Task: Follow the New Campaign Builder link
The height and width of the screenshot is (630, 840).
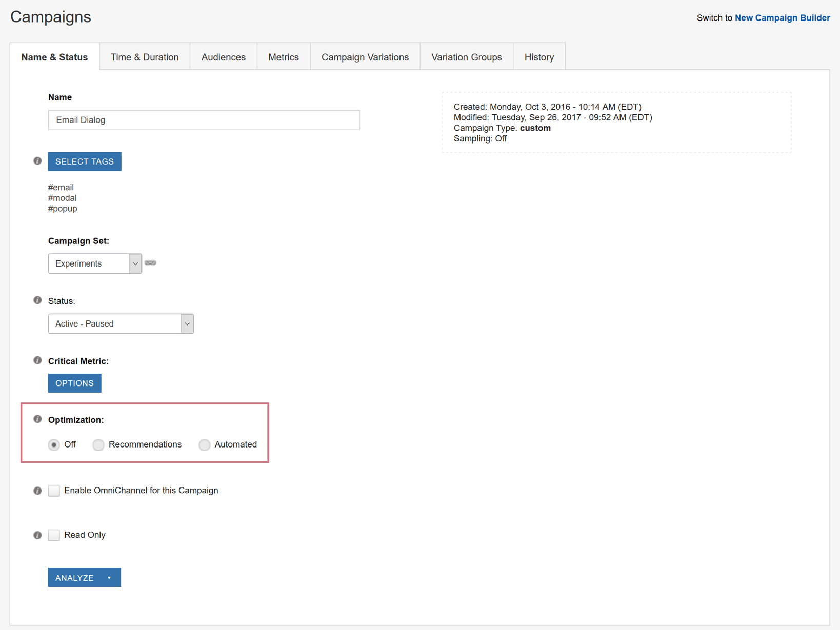Action: [x=782, y=18]
